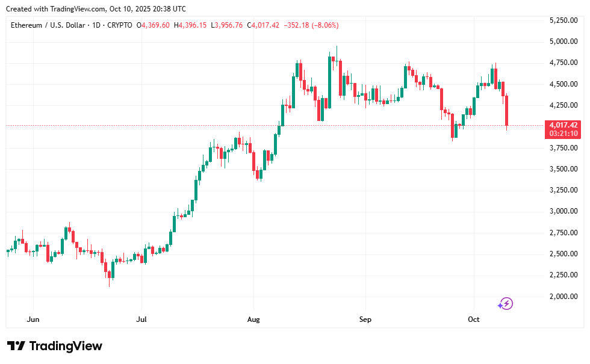590x364 pixels.
Task: Click the Sep label on time axis
Action: click(x=364, y=319)
